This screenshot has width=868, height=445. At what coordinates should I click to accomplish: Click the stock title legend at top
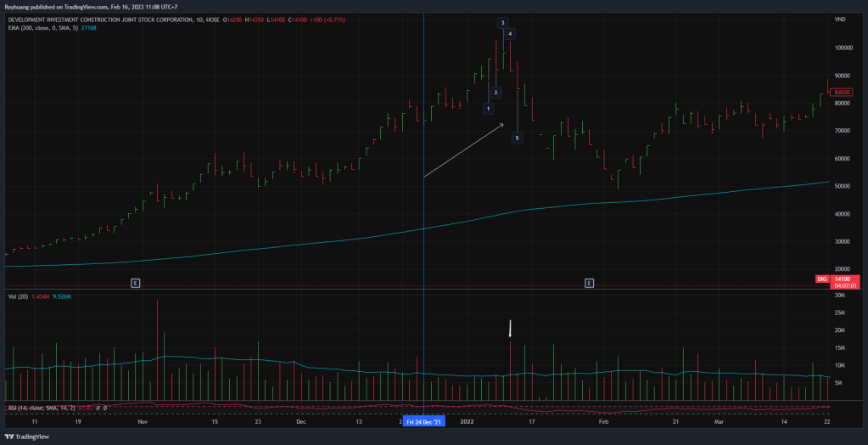point(110,19)
